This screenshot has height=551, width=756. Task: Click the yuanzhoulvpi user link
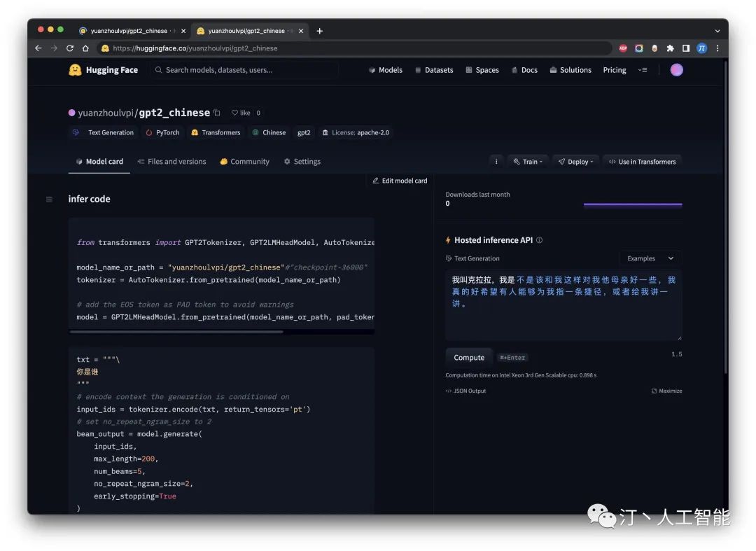point(106,113)
